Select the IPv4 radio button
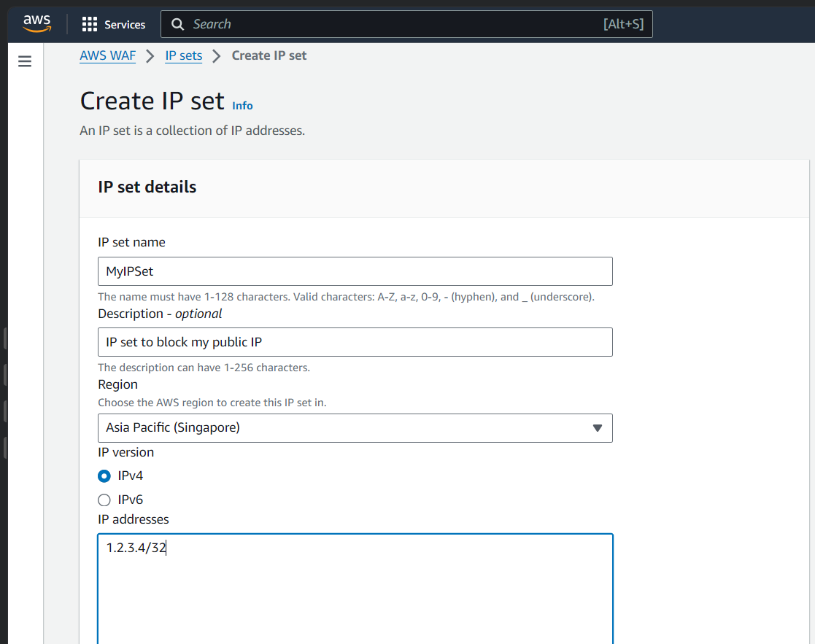 click(x=104, y=476)
